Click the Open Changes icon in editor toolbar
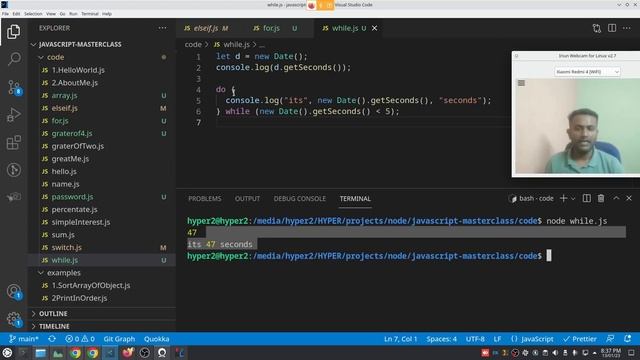Viewport: 640px width, 360px height. 597,28
